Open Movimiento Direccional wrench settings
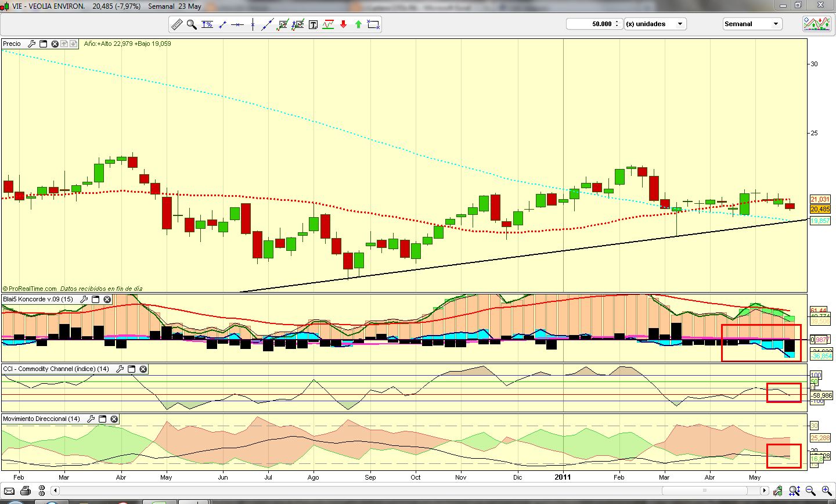 click(91, 419)
